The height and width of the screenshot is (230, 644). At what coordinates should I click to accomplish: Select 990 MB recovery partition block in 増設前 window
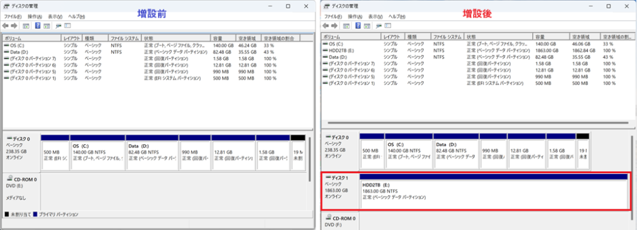[195, 152]
